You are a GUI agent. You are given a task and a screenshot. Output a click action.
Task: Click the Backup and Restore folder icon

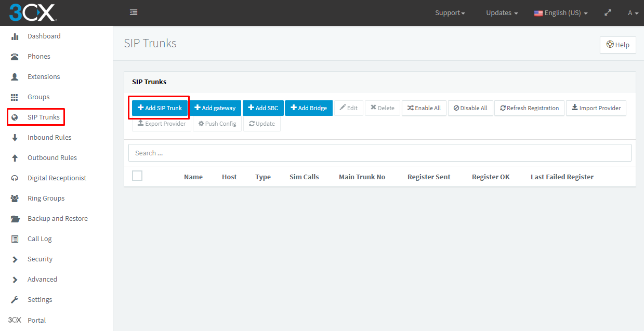[x=15, y=219]
